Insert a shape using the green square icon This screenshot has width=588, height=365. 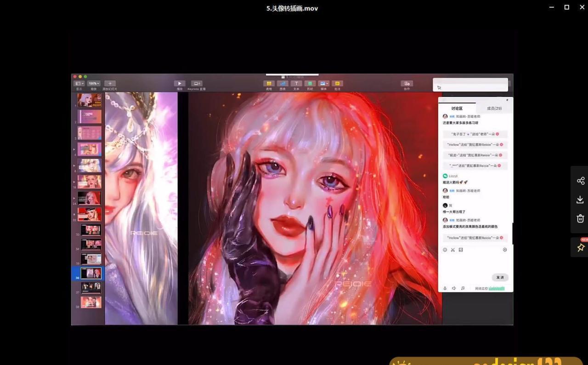[310, 84]
